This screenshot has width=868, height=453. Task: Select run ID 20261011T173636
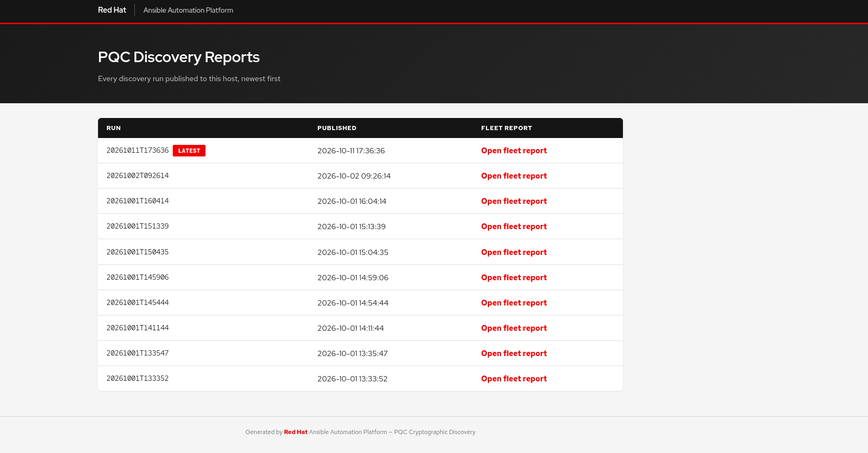pos(138,151)
